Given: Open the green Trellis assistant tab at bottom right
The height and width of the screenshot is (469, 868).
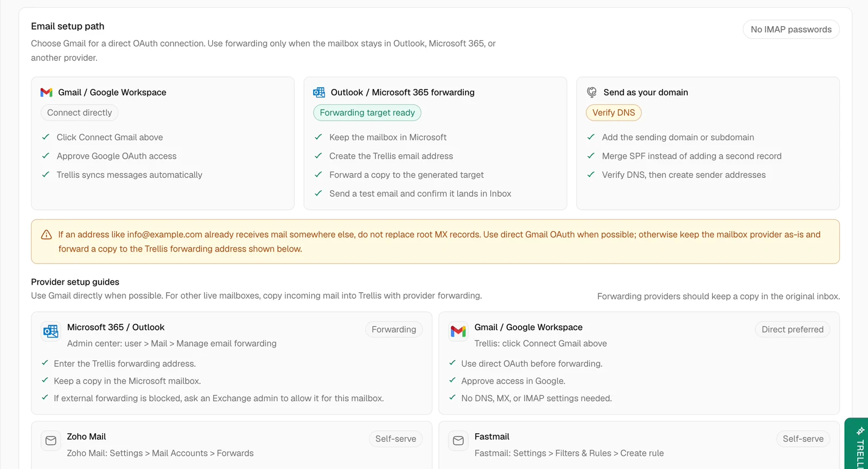Looking at the screenshot, I should tap(857, 444).
